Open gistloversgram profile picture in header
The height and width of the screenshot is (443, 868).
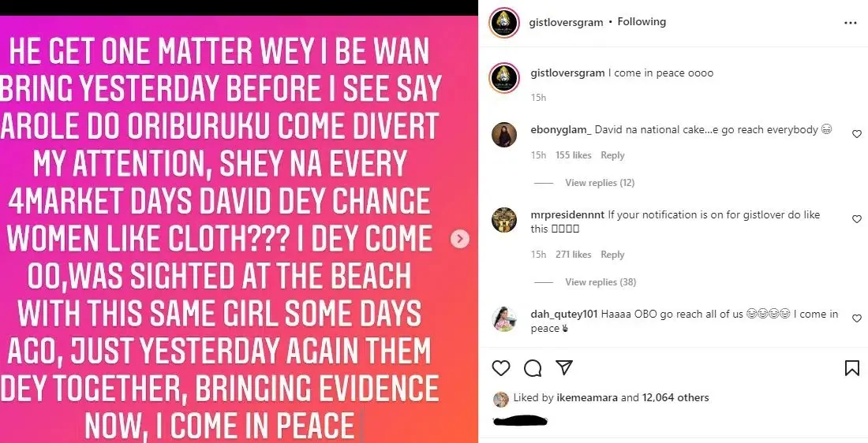click(503, 23)
